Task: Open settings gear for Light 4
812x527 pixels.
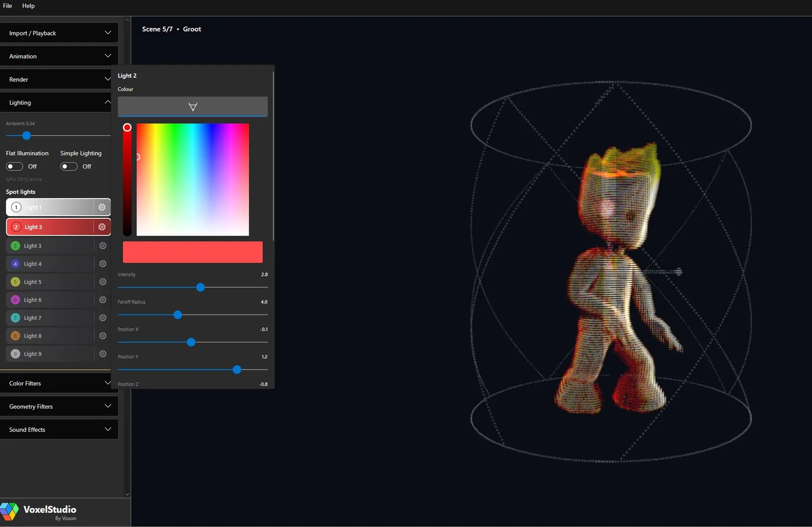Action: click(x=103, y=264)
